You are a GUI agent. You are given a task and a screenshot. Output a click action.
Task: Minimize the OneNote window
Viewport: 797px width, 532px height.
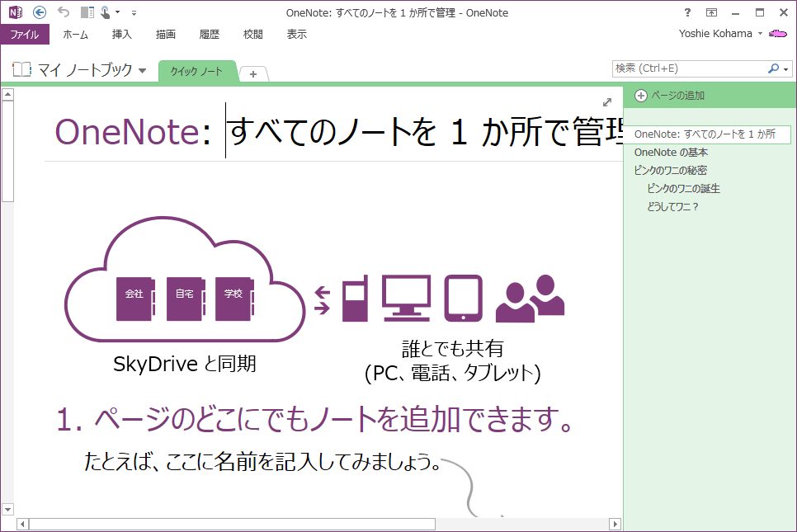click(x=735, y=12)
